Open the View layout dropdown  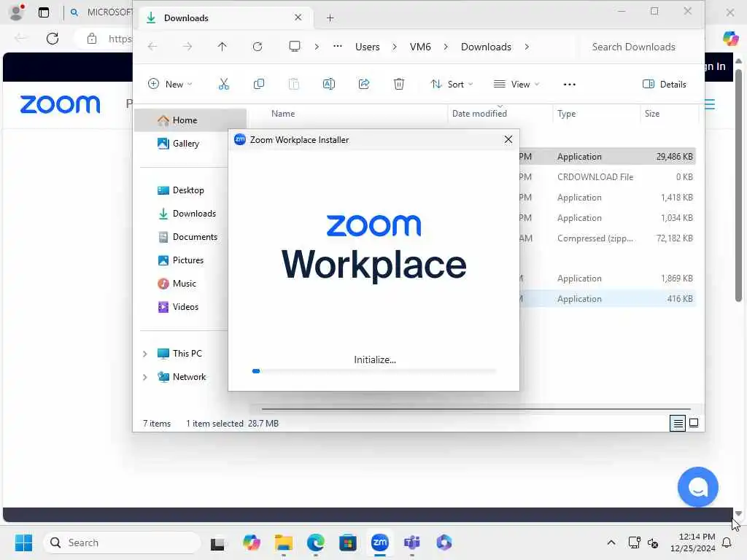pyautogui.click(x=516, y=85)
